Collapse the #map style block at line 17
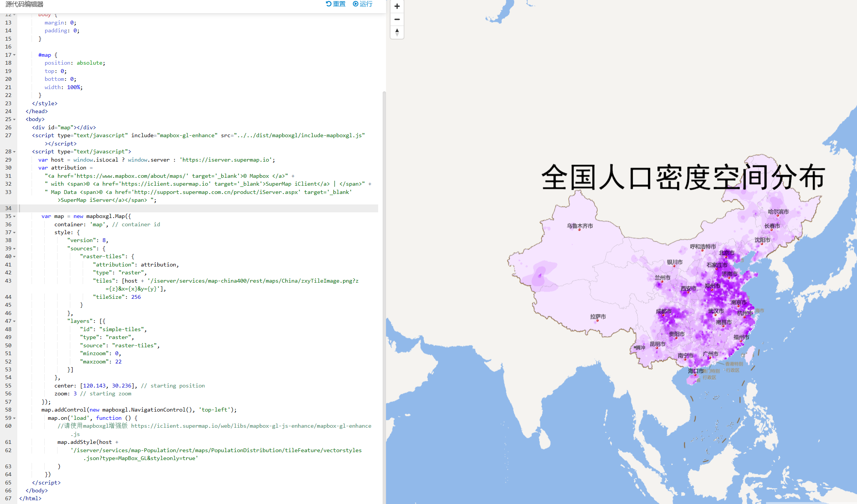This screenshot has height=504, width=857. click(14, 54)
